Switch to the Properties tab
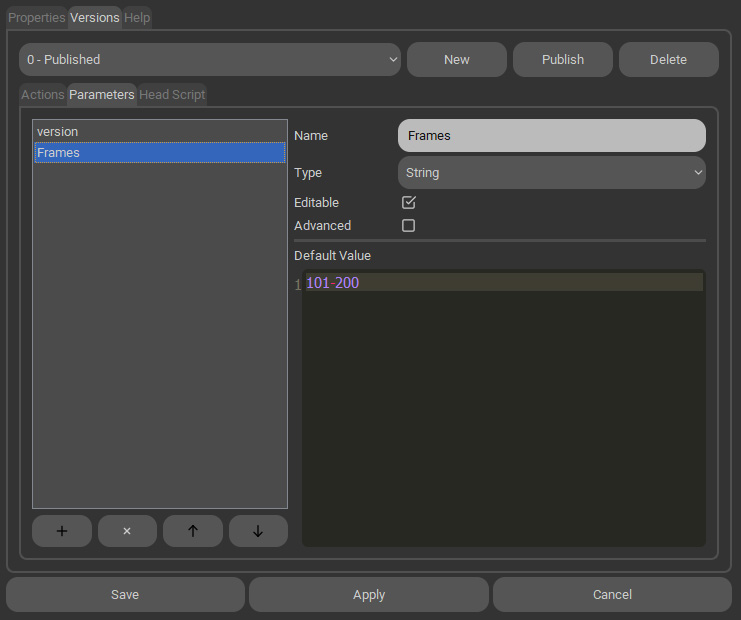The image size is (741, 620). coord(37,18)
